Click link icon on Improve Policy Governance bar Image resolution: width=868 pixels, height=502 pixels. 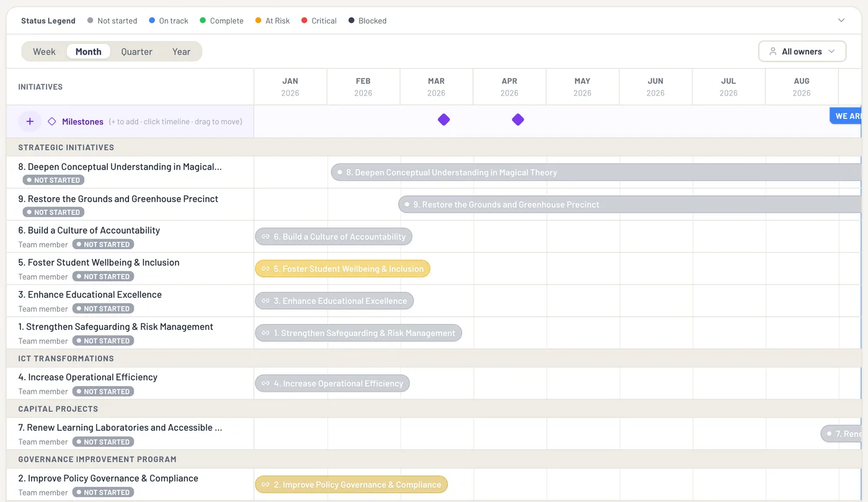pos(265,485)
